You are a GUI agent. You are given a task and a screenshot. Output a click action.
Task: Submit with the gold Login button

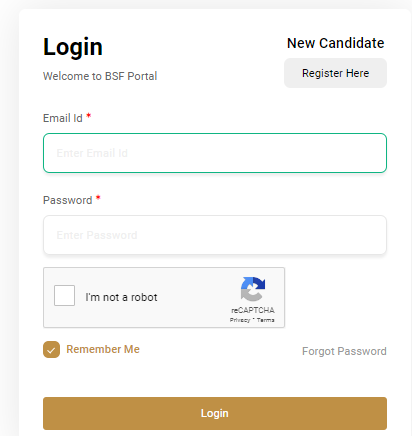(215, 413)
